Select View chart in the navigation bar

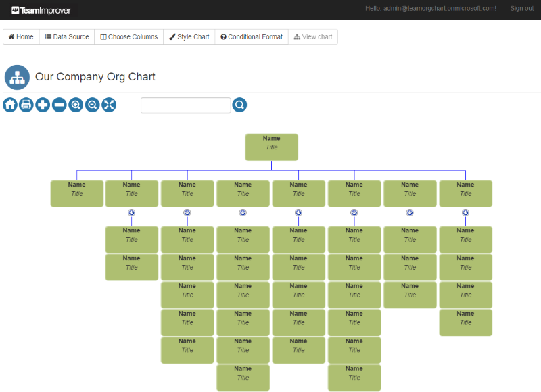tap(312, 36)
